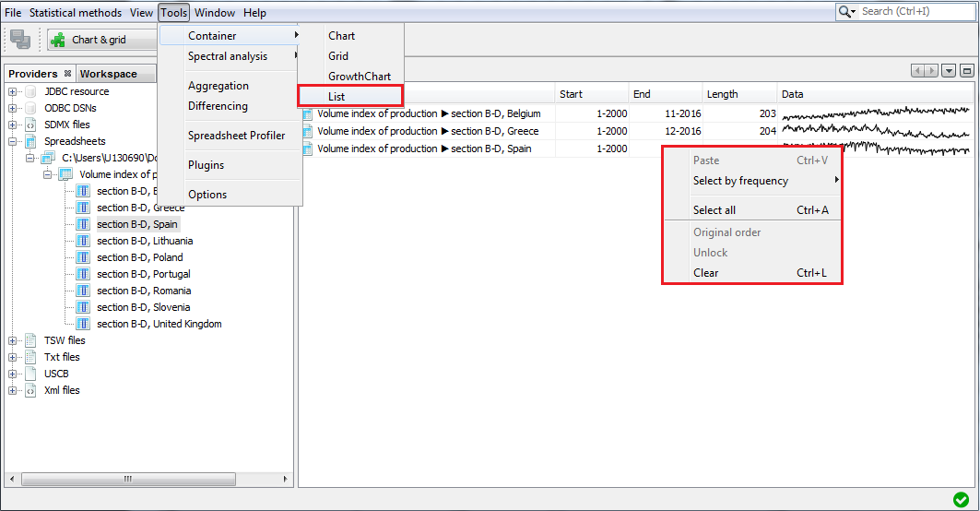Click the stacked disks icon in the toolbar

click(20, 40)
